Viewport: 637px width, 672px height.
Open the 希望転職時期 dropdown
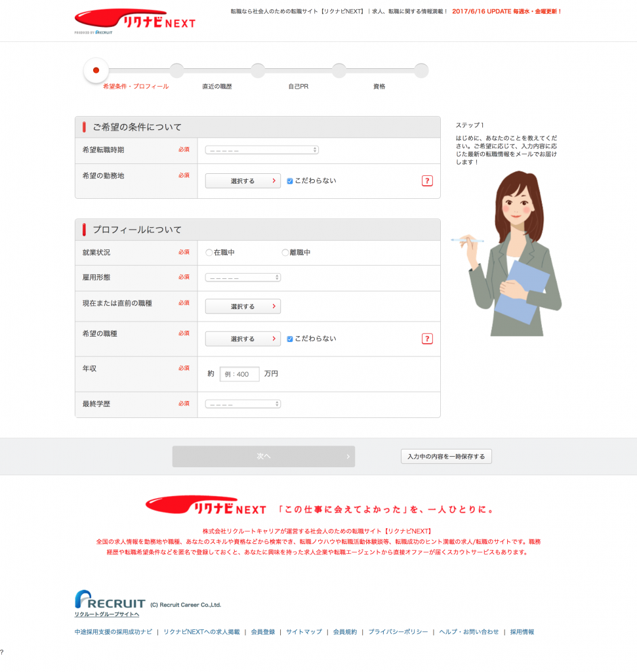[262, 150]
